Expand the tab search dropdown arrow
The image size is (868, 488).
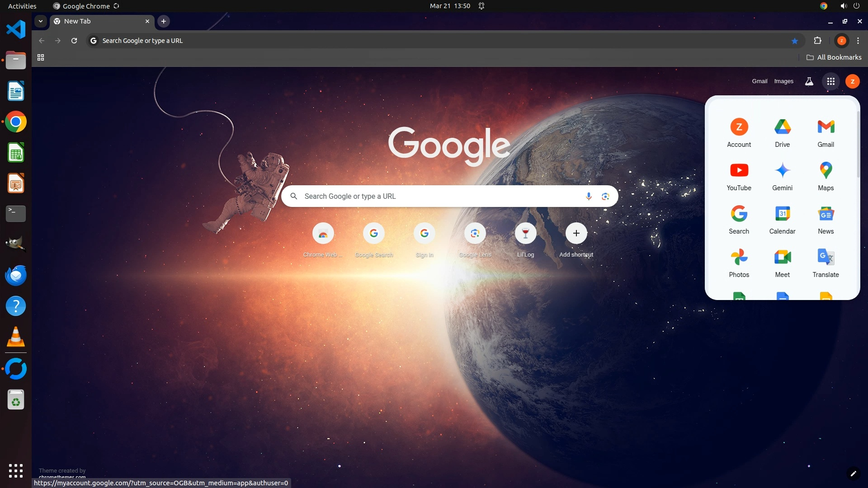click(41, 21)
